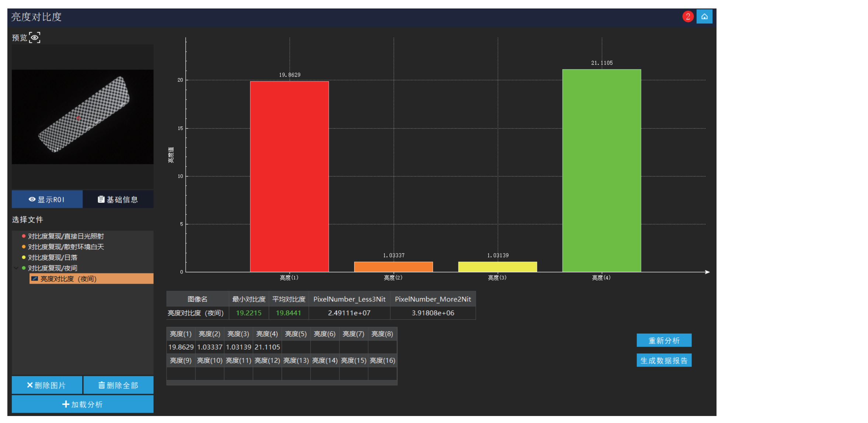Click the 加载分析 button
The image size is (868, 423).
coord(83,404)
